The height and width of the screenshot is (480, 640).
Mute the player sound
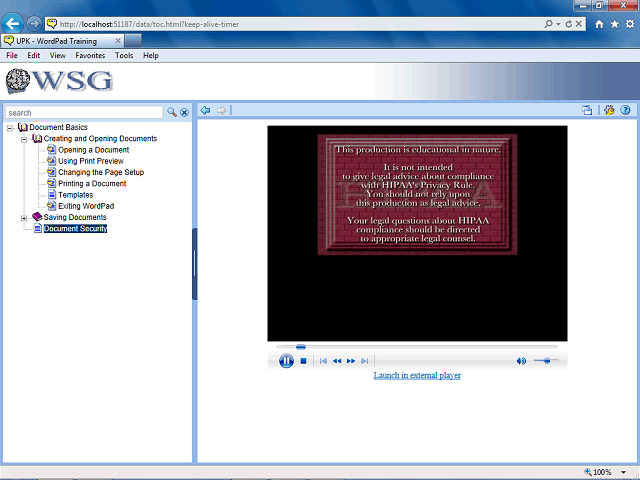coord(521,361)
